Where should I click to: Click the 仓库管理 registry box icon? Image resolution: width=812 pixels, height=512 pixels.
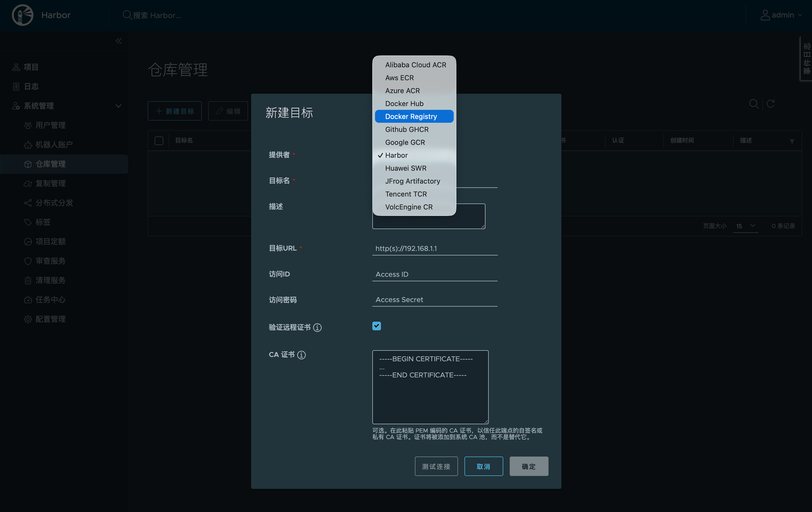[28, 164]
